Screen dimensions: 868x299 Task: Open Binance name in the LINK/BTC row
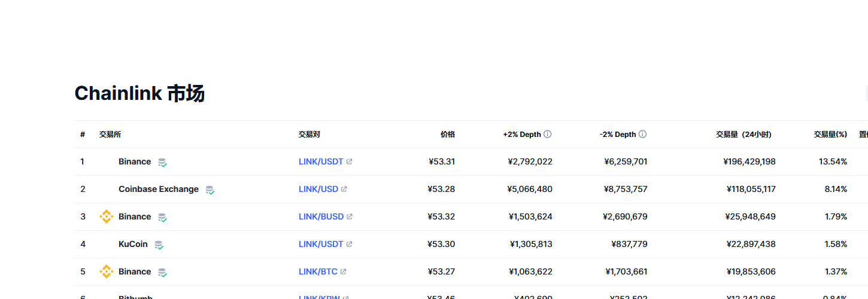coord(135,271)
